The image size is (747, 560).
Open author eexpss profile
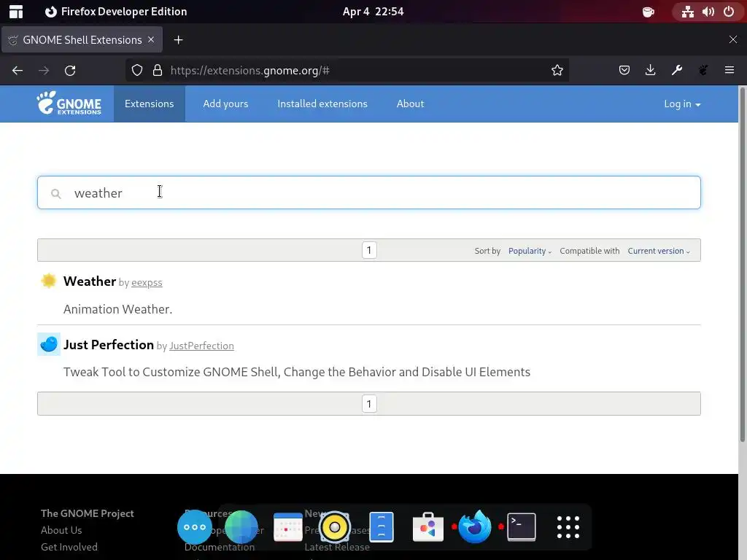pos(147,282)
